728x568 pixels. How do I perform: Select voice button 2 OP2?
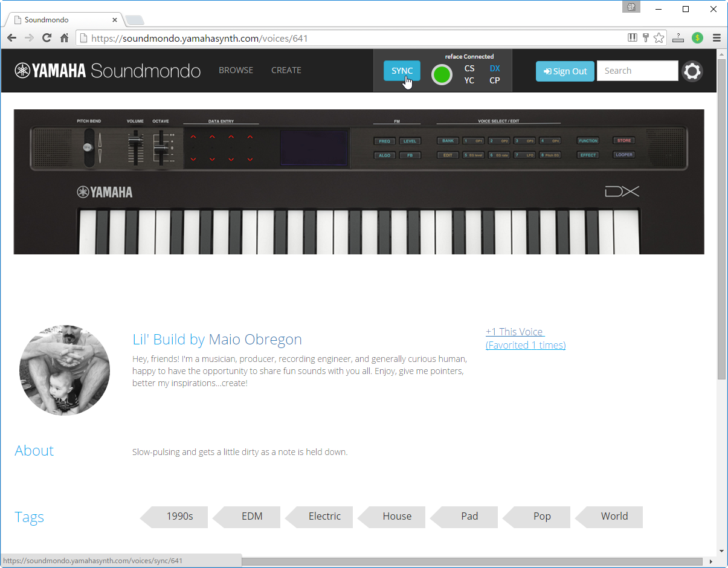[498, 141]
